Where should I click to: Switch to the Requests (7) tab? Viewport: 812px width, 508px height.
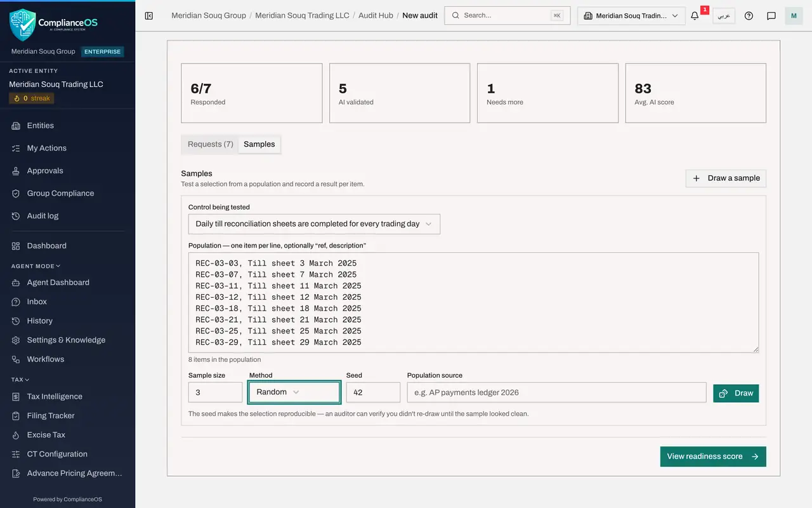[x=211, y=144]
